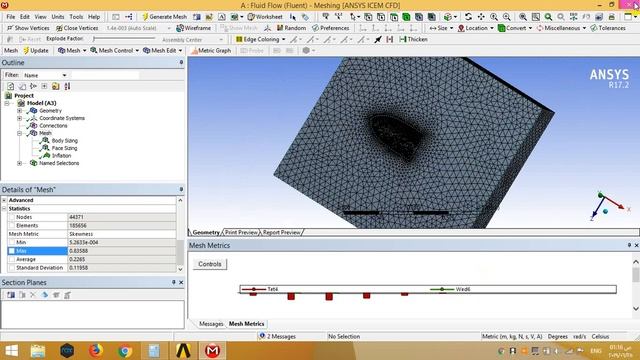Image resolution: width=640 pixels, height=360 pixels.
Task: Open the Mesh Control dropdown
Action: point(114,51)
